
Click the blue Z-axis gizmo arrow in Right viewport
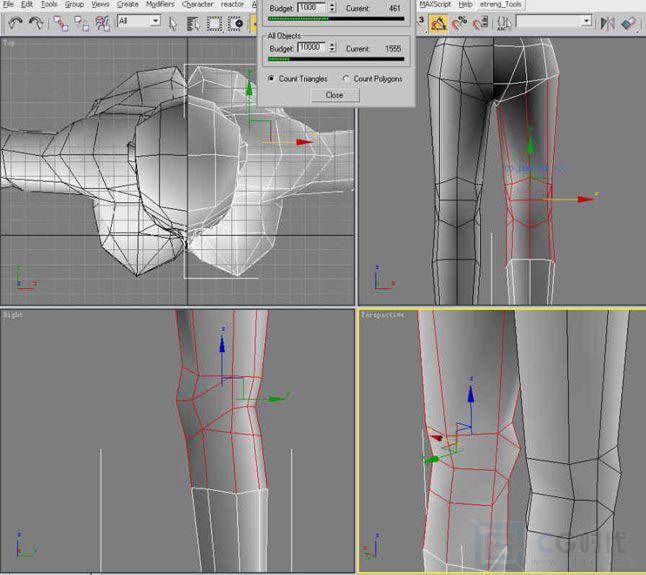[x=222, y=344]
